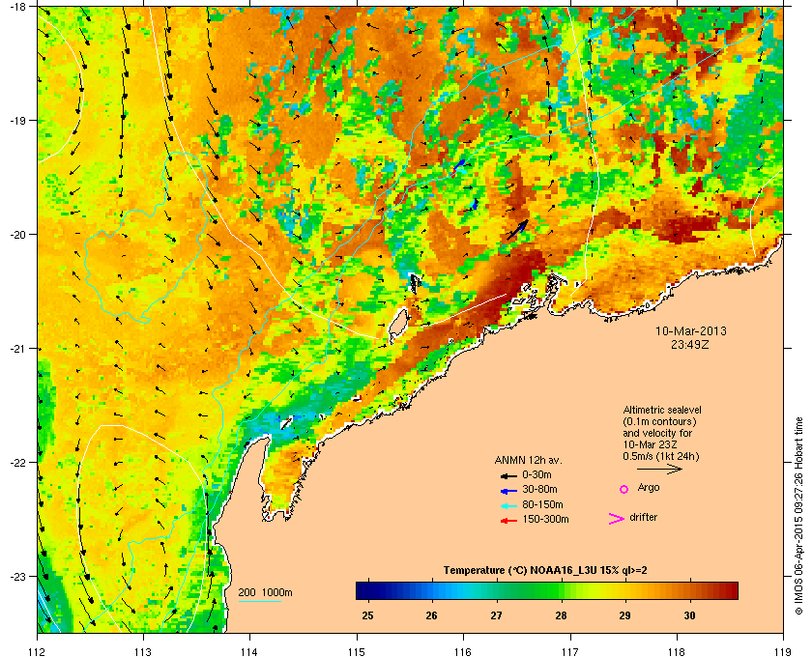Screen dimensions: 812x657
Task: Click the temperature color bar near 26
Action: [x=432, y=590]
